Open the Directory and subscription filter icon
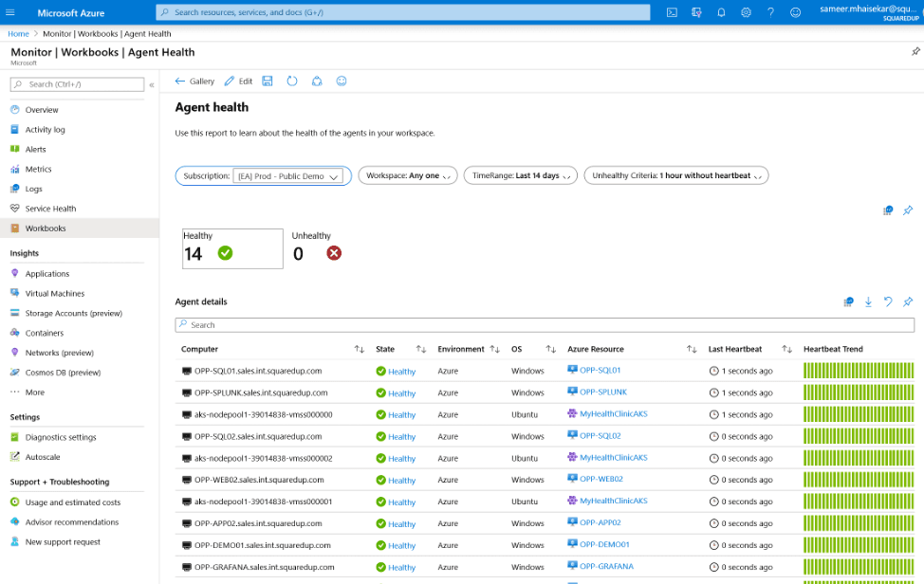Image resolution: width=924 pixels, height=584 pixels. pyautogui.click(x=696, y=12)
